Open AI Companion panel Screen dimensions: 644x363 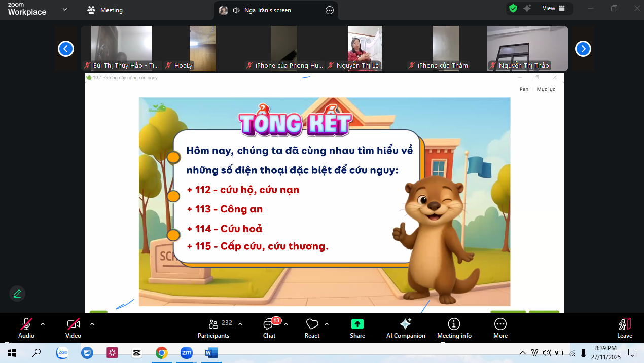(x=405, y=328)
